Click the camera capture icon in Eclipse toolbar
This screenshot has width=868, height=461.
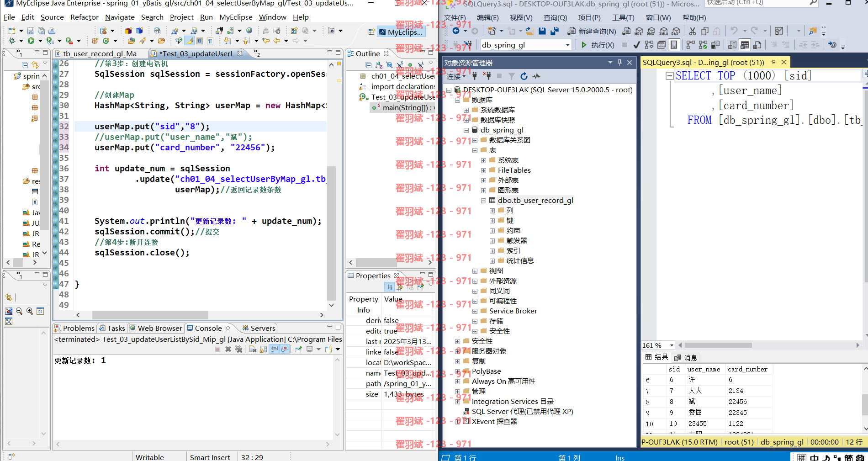click(331, 31)
